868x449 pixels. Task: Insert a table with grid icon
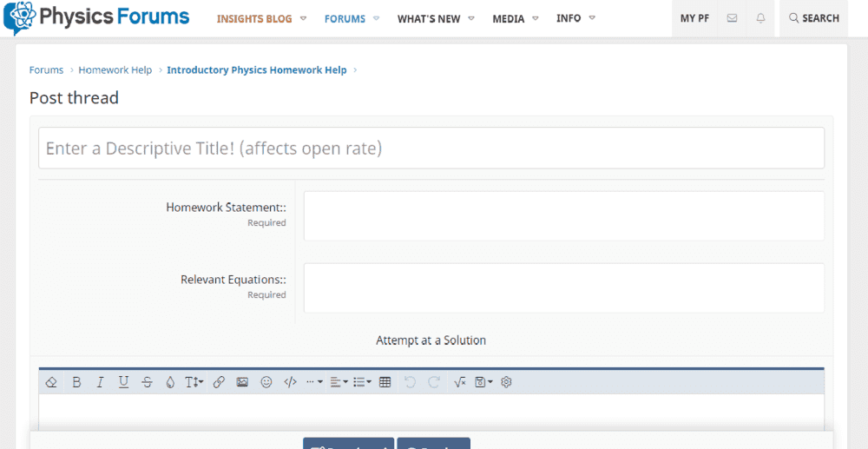385,382
